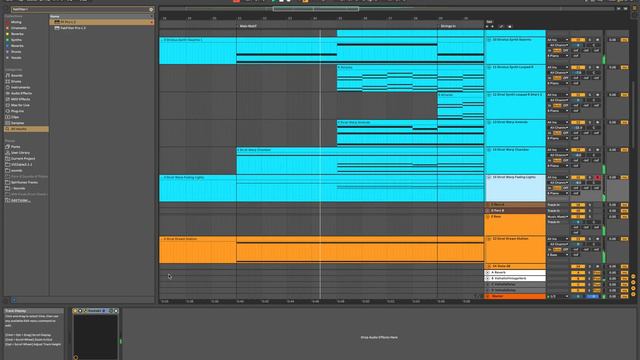Open output routing dropdown on track 10
Image resolution: width=640 pixels, height=360 pixels.
pyautogui.click(x=558, y=56)
